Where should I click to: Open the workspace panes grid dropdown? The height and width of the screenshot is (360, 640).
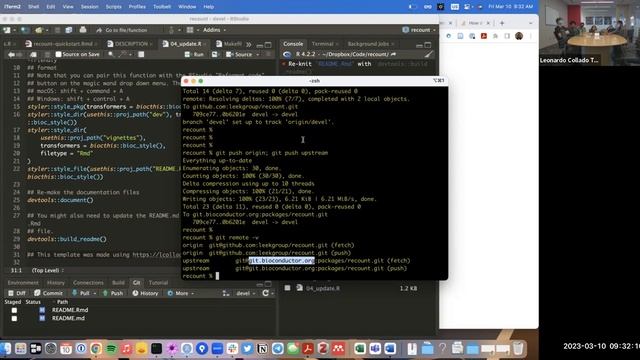192,30
